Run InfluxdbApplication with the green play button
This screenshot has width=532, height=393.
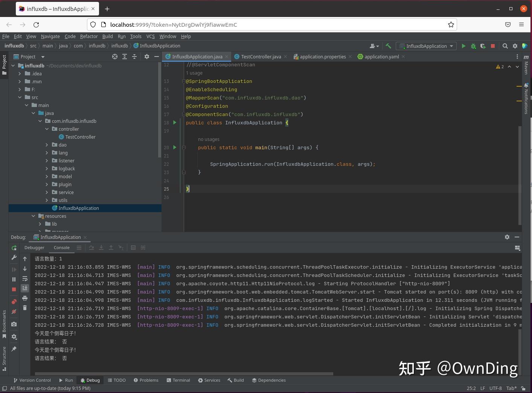tap(463, 46)
